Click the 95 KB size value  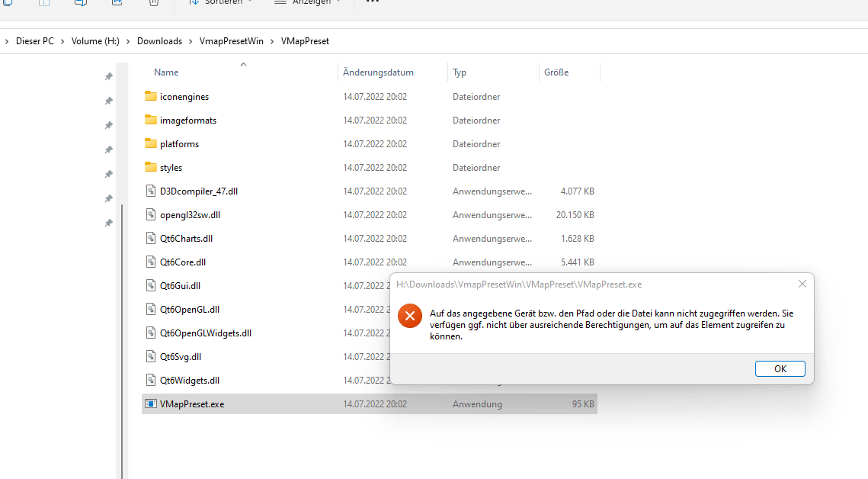pos(583,404)
